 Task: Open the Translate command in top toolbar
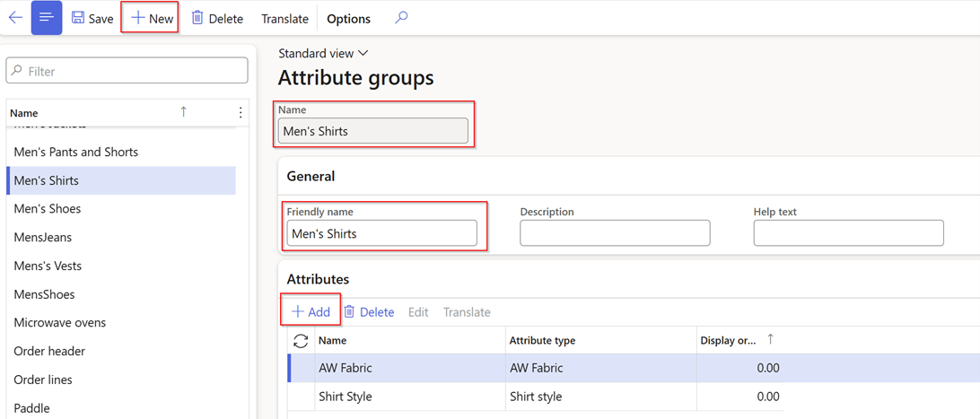[285, 19]
